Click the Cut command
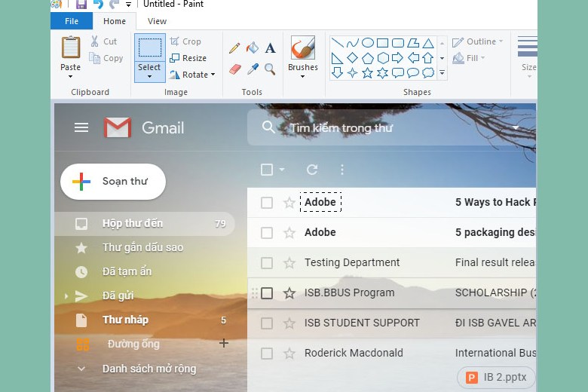Viewport: 588px width, 392px height. [x=103, y=41]
